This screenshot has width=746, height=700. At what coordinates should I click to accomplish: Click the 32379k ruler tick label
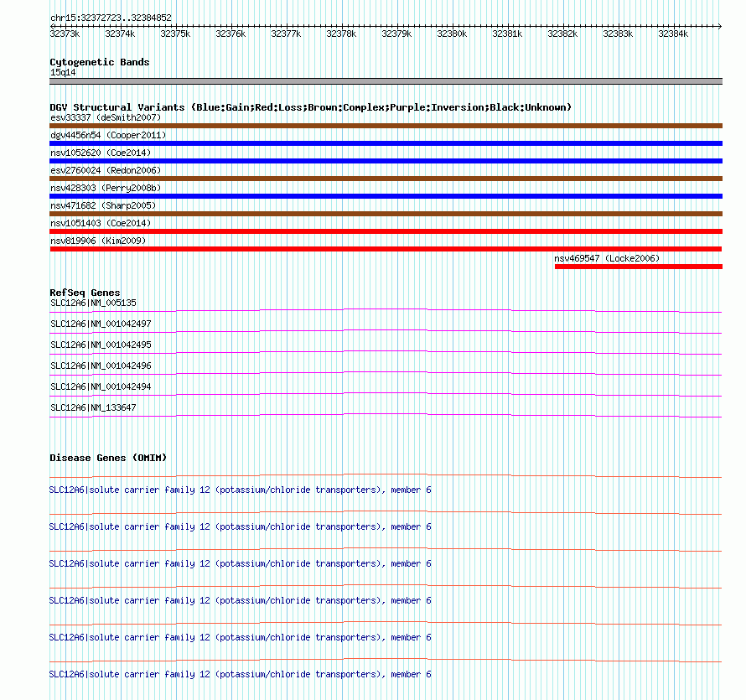396,34
